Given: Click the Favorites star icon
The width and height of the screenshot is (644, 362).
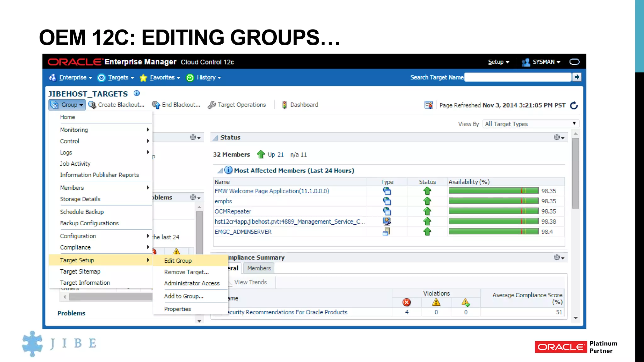Looking at the screenshot, I should [x=143, y=78].
